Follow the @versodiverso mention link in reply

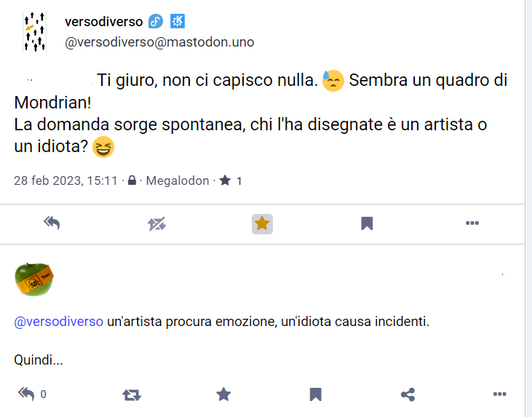59,321
